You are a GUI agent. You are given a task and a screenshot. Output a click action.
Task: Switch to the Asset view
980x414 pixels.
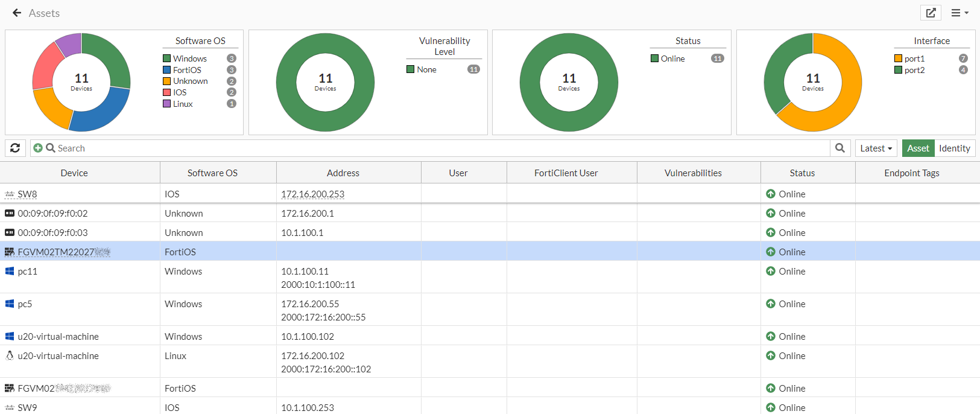click(918, 148)
